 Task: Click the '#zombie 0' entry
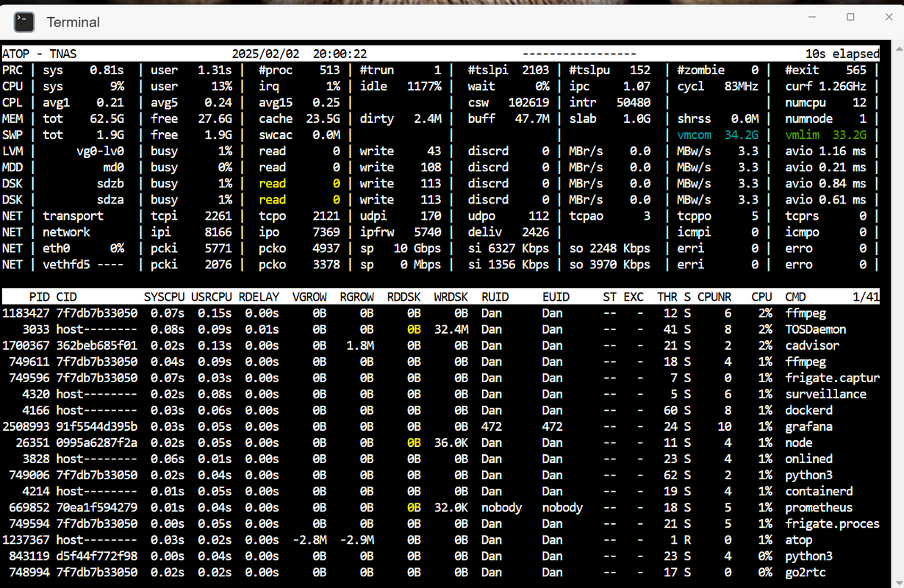click(717, 70)
